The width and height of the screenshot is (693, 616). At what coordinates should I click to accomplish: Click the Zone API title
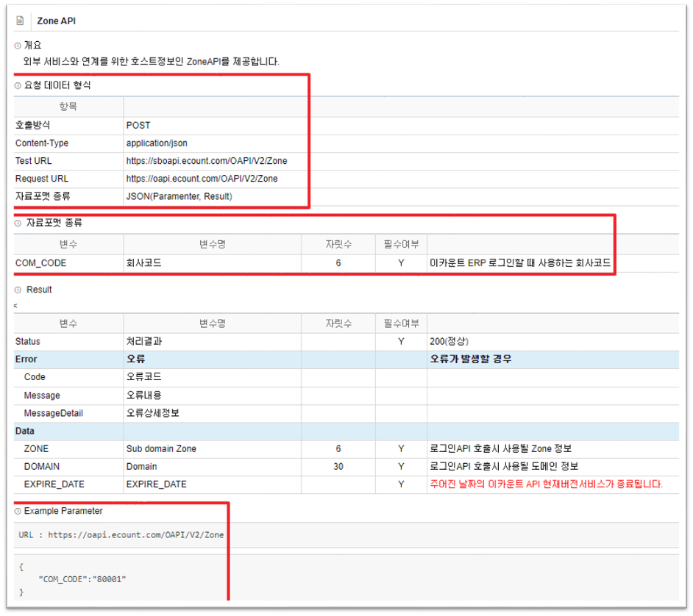(56, 21)
